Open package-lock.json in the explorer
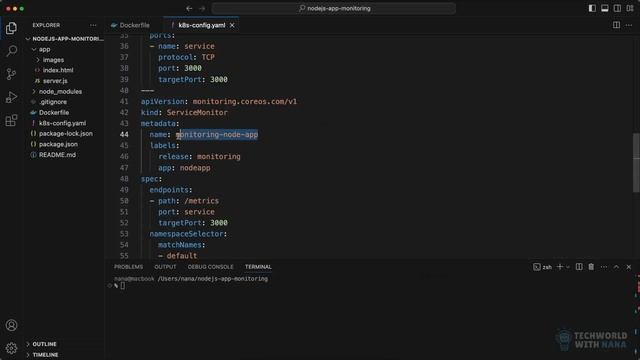The width and height of the screenshot is (640, 360). point(65,134)
